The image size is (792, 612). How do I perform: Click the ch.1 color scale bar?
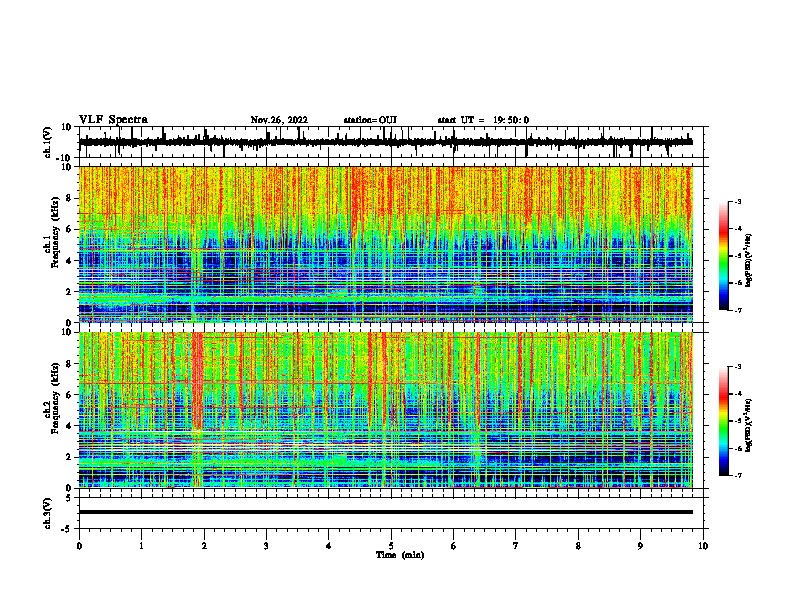click(x=723, y=256)
